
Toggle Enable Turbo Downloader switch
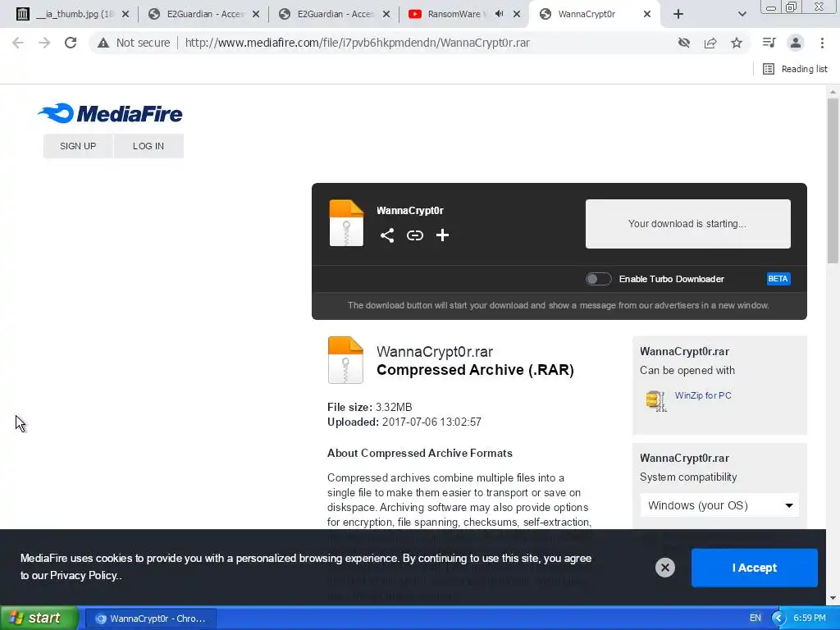coord(598,279)
